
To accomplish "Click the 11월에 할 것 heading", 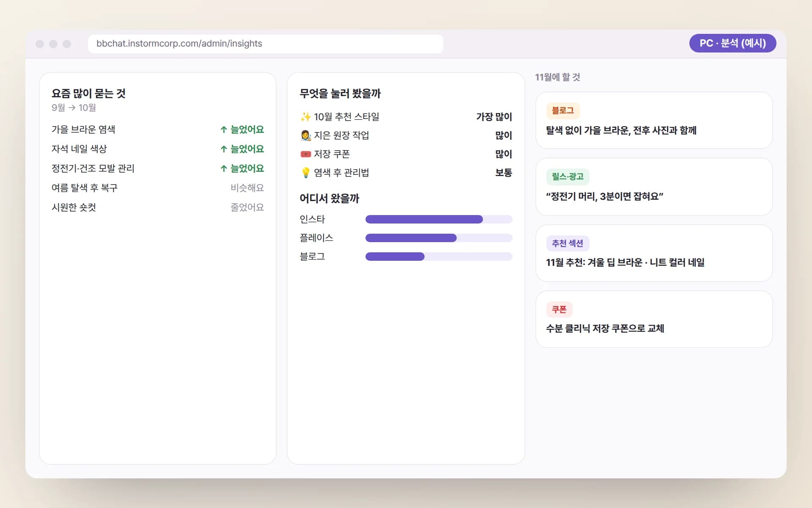I will 557,77.
